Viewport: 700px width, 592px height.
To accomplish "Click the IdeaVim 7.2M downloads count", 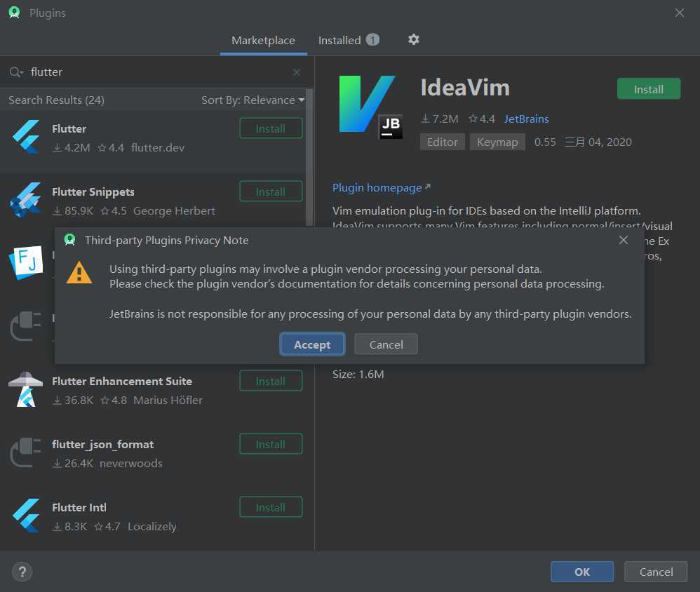I will 439,119.
